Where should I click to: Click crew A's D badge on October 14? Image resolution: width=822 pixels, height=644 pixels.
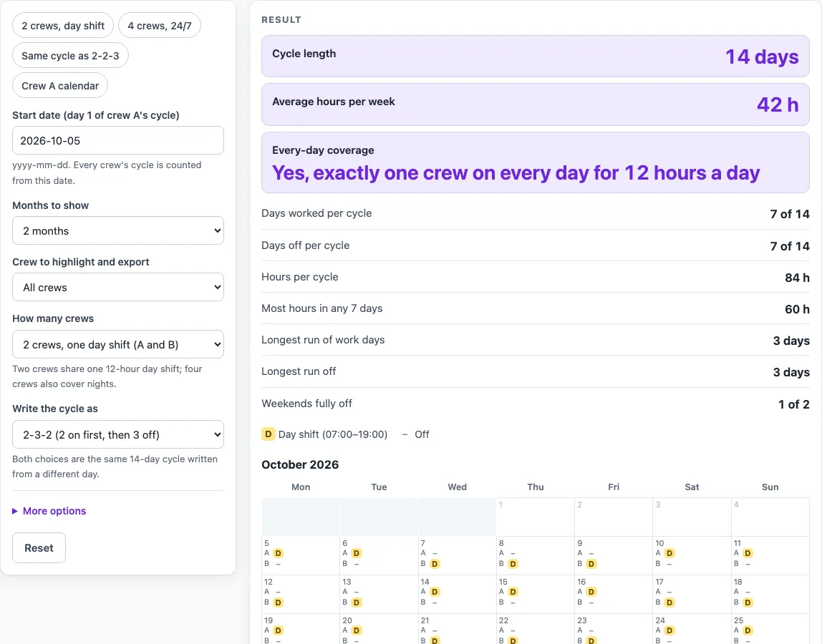[435, 592]
